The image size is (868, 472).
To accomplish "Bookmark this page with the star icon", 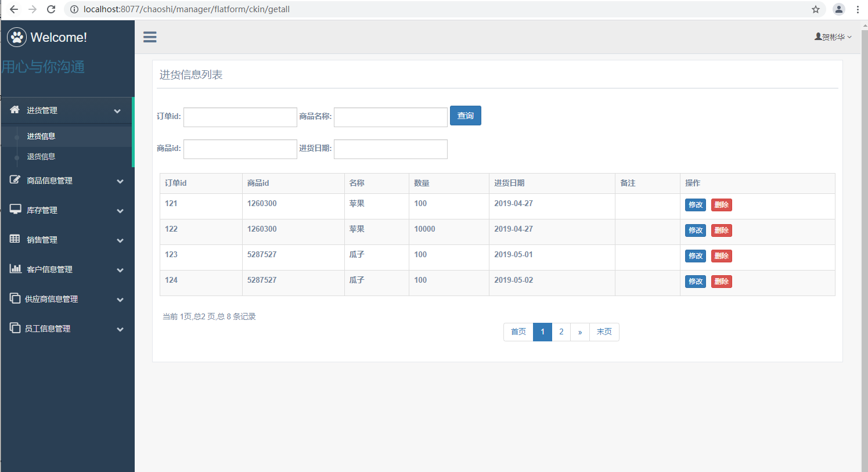I will point(816,9).
